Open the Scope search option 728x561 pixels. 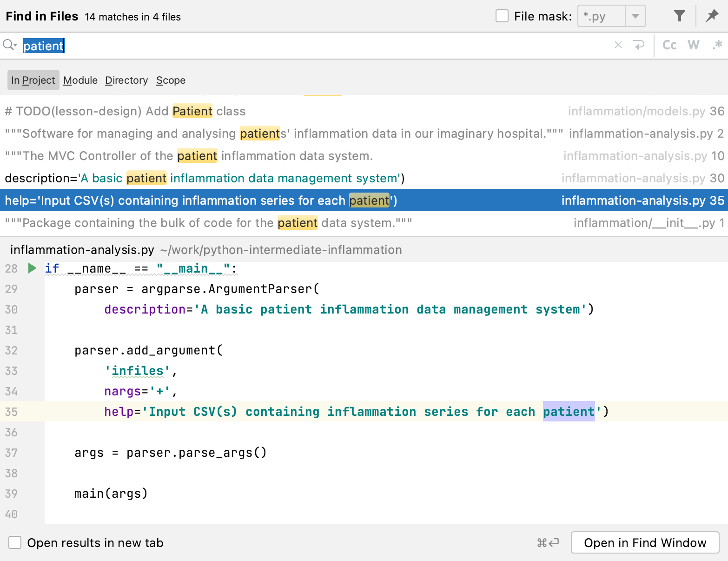tap(170, 80)
